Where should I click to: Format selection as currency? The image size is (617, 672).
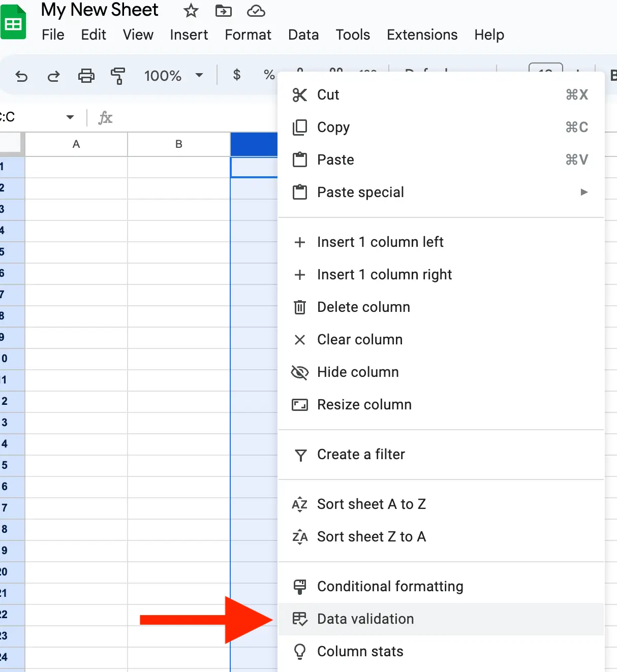pos(236,75)
